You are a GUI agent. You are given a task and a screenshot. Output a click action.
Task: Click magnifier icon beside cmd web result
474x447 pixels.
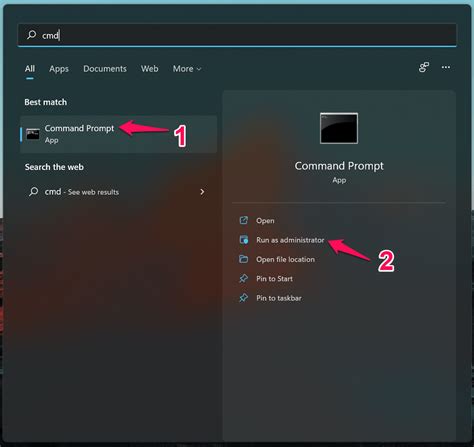(33, 191)
